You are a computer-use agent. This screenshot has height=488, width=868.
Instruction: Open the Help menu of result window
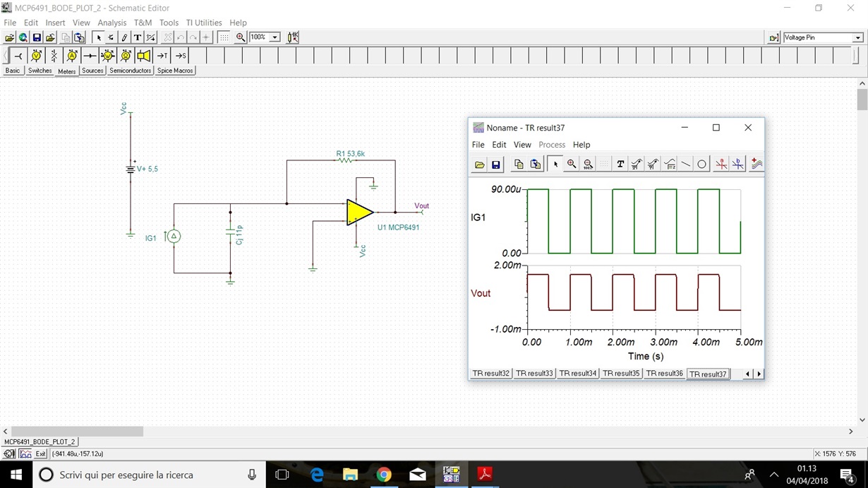581,145
